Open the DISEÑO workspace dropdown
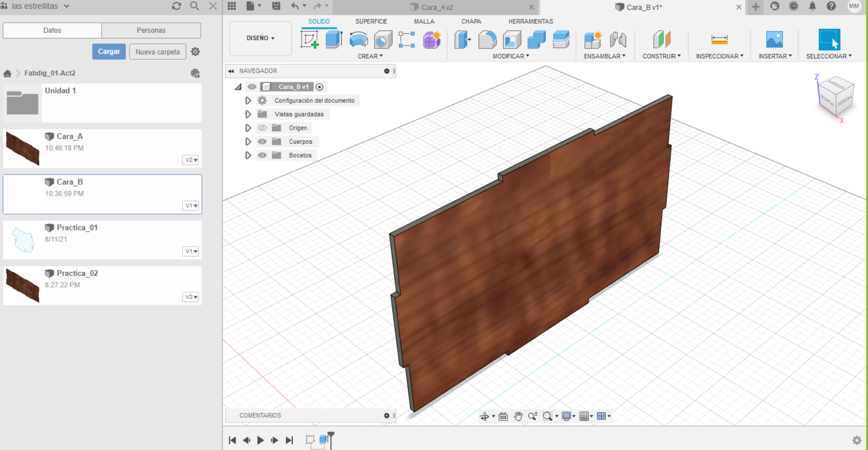The image size is (868, 450). pyautogui.click(x=260, y=38)
